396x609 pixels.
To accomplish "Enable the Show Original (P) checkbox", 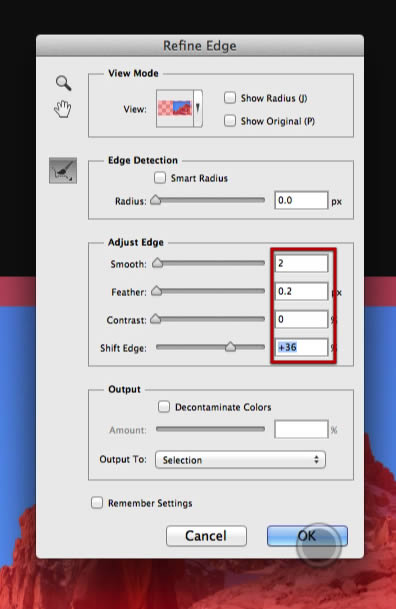I will point(230,121).
